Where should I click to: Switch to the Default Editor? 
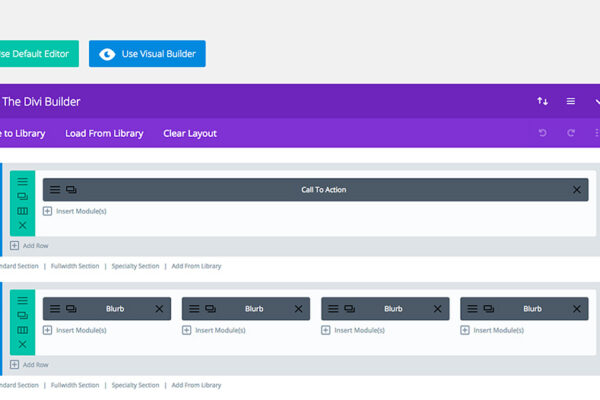tap(38, 54)
